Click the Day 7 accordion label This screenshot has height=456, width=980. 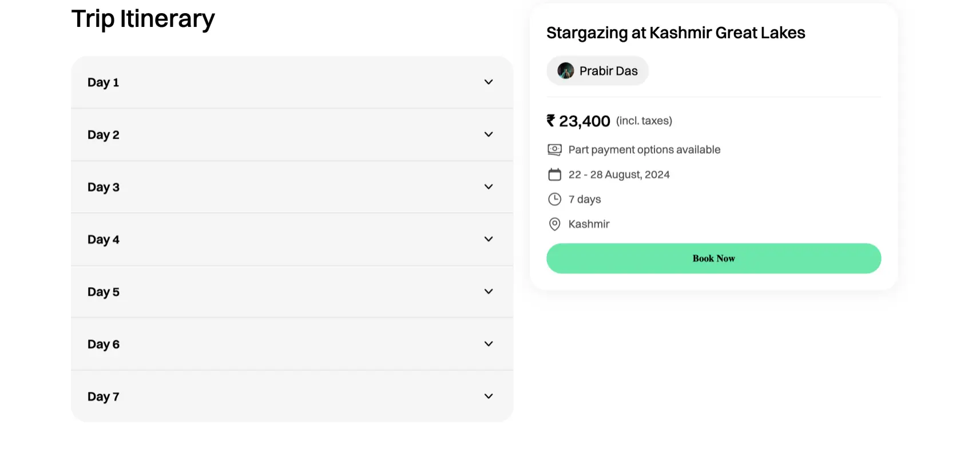pyautogui.click(x=103, y=396)
